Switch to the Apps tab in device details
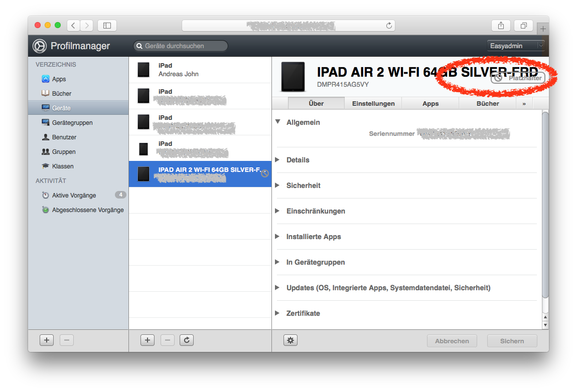The height and width of the screenshot is (392, 577). (x=430, y=103)
